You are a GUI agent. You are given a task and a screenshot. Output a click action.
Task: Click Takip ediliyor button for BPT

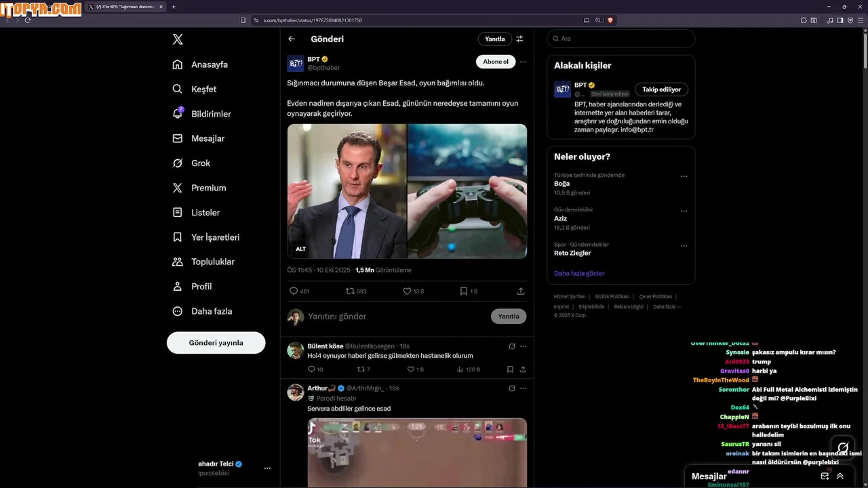662,89
